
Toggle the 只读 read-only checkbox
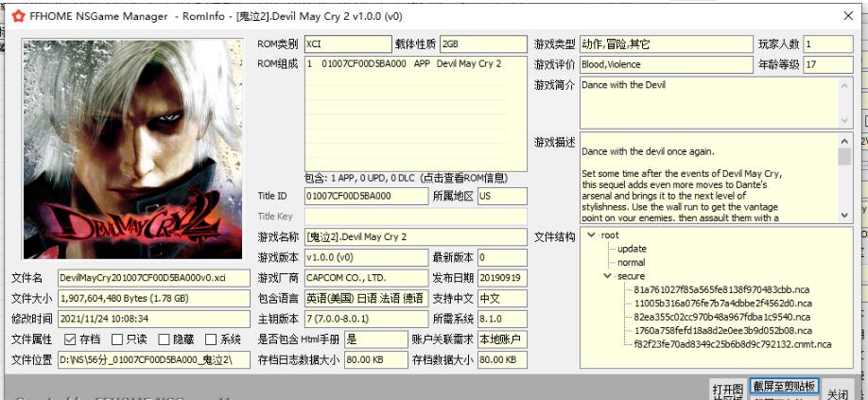(117, 339)
